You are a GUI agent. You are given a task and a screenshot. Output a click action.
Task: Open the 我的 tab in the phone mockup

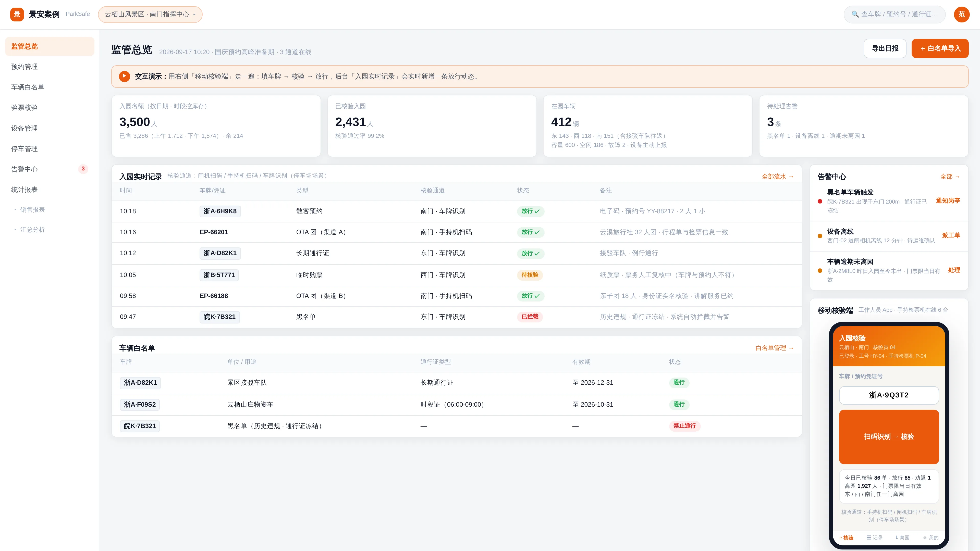pyautogui.click(x=930, y=538)
